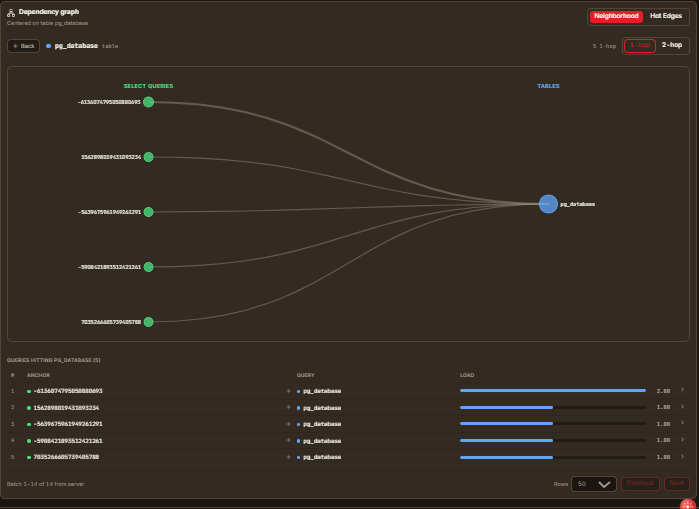Select the 1-hop depth option
The height and width of the screenshot is (509, 699).
(x=640, y=45)
